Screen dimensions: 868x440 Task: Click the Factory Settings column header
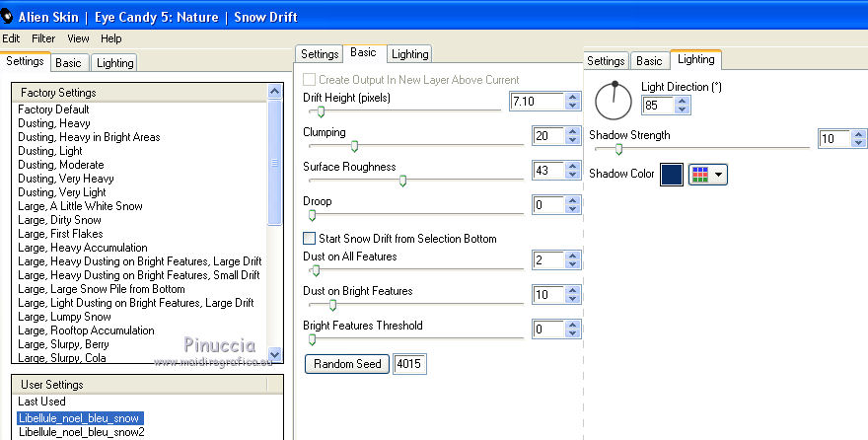click(139, 93)
